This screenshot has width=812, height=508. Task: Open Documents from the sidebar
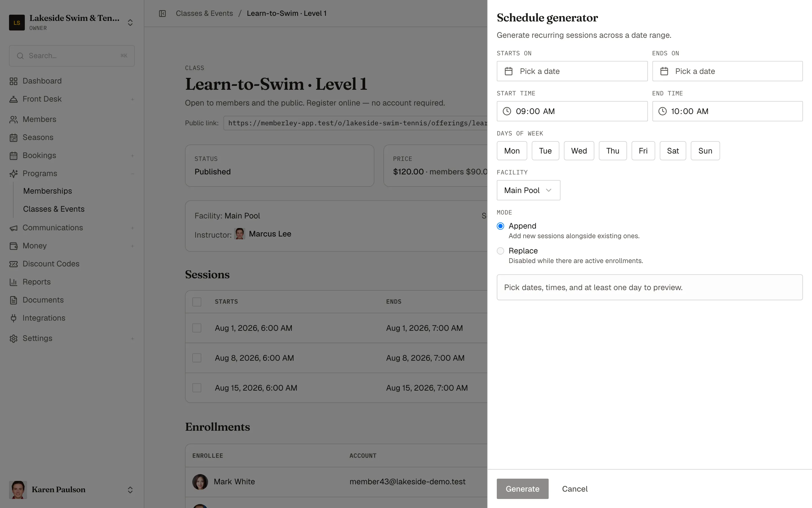click(x=43, y=300)
